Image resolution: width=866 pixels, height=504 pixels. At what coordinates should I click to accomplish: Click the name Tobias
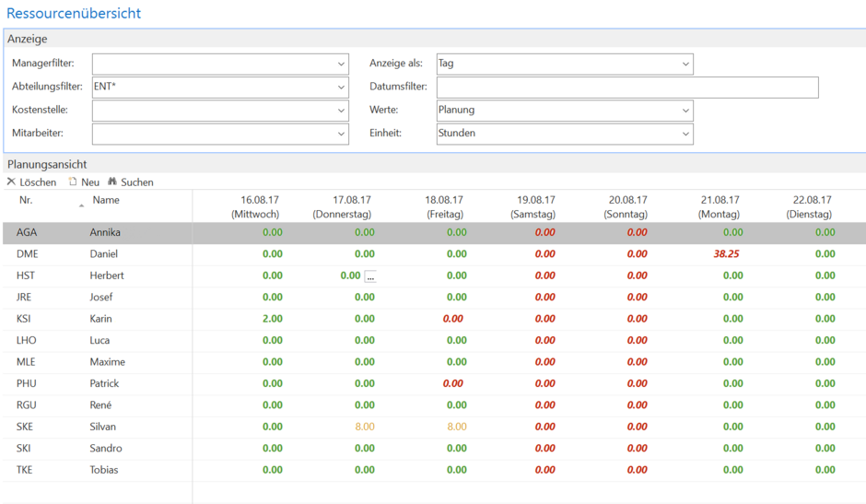click(x=104, y=470)
